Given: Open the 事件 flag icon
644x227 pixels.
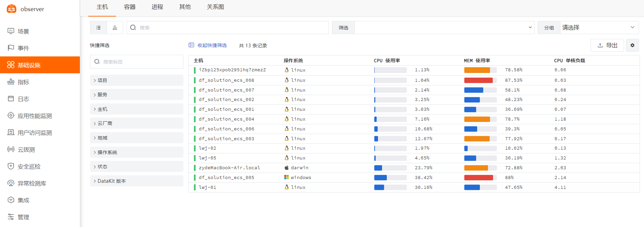Looking at the screenshot, I should click(x=11, y=48).
